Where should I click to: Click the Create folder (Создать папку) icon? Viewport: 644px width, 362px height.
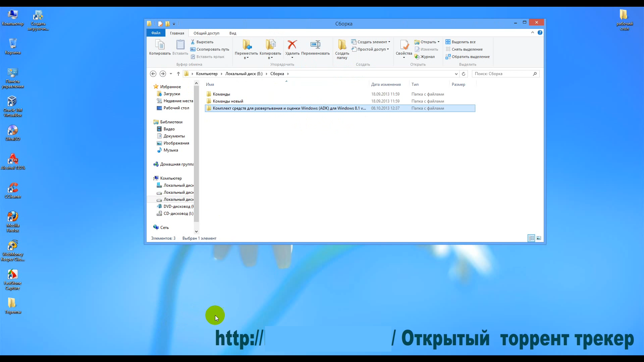click(x=342, y=45)
